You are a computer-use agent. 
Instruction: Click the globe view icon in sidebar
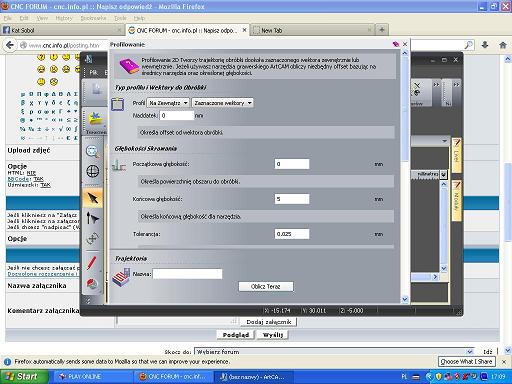click(x=93, y=171)
